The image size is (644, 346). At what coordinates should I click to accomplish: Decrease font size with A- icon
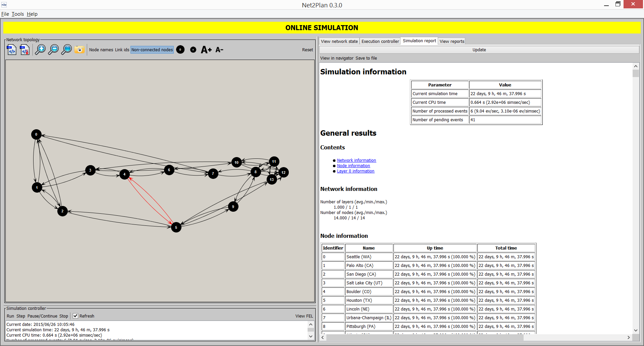[x=219, y=50]
